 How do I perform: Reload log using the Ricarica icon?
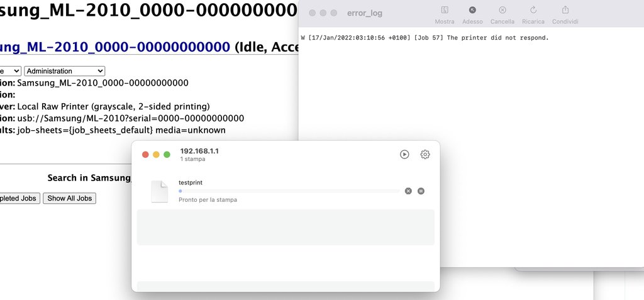(x=533, y=10)
